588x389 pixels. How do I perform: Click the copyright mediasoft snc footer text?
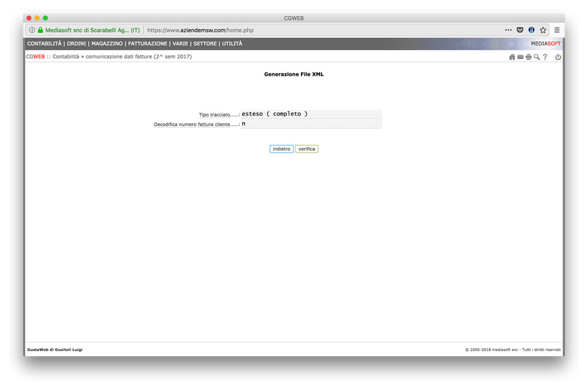513,349
